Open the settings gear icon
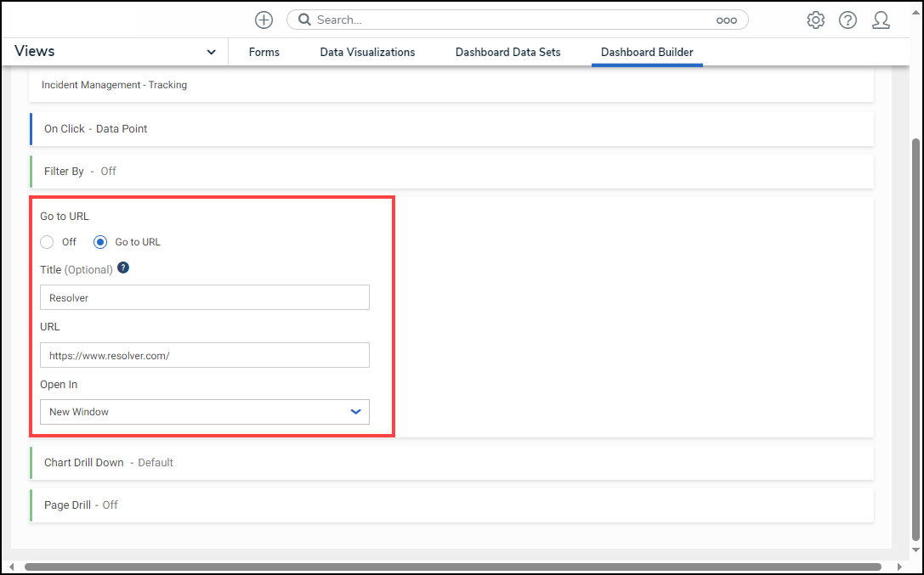924x575 pixels. [815, 20]
